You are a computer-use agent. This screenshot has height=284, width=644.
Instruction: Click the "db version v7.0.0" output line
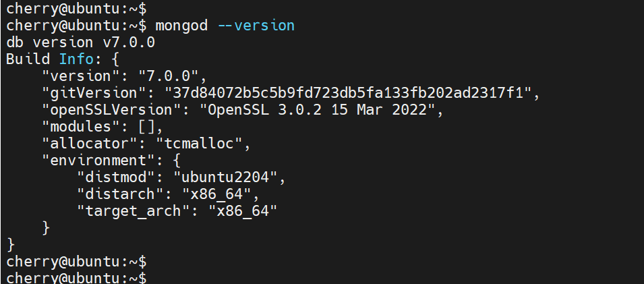click(x=81, y=42)
